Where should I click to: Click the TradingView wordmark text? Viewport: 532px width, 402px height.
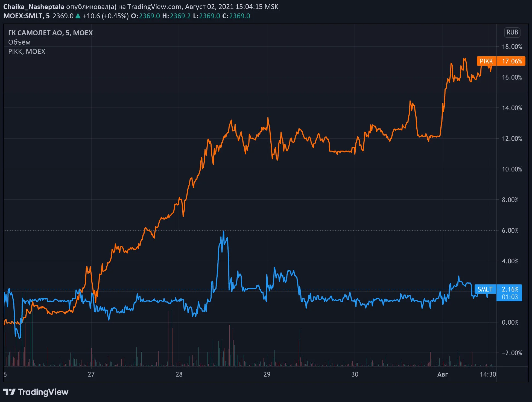click(43, 392)
